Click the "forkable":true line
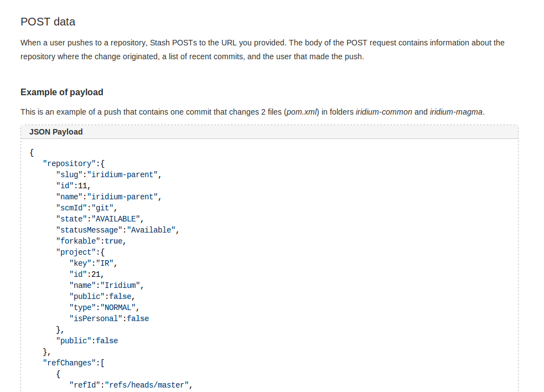This screenshot has height=392, width=544. 91,241
